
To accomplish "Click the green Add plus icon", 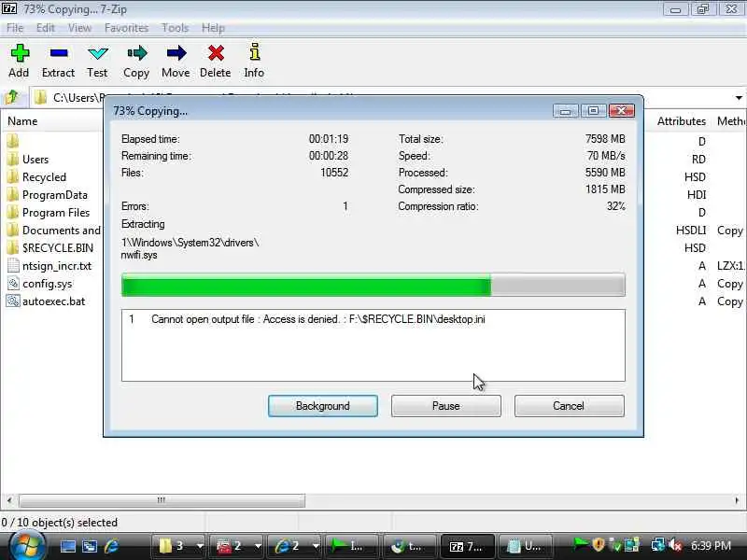I will (20, 53).
